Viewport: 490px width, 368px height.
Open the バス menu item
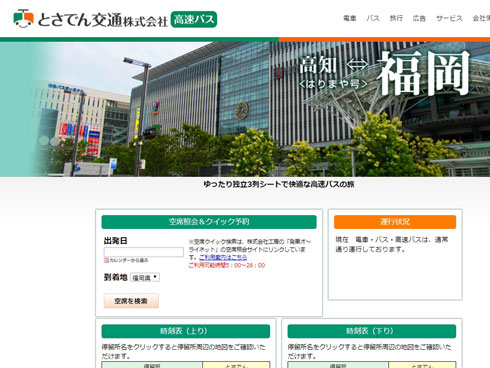coord(373,18)
